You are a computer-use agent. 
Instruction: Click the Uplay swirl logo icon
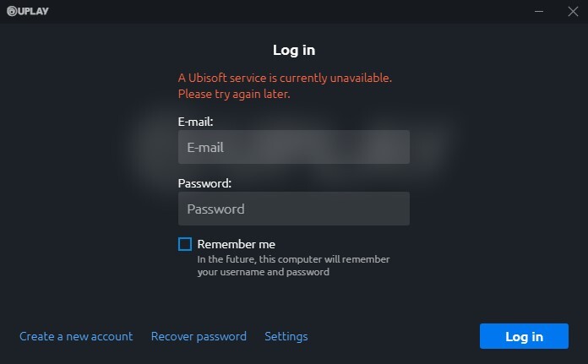click(12, 11)
